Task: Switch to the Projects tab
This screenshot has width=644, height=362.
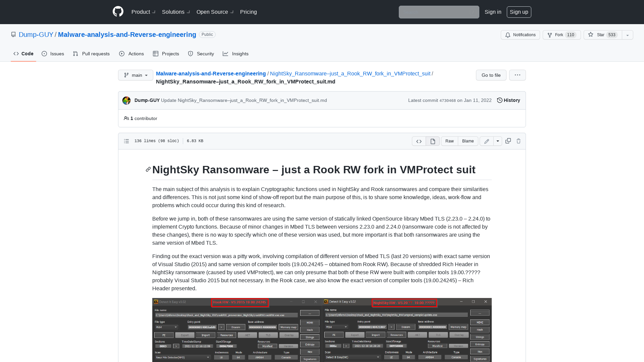Action: point(166,54)
